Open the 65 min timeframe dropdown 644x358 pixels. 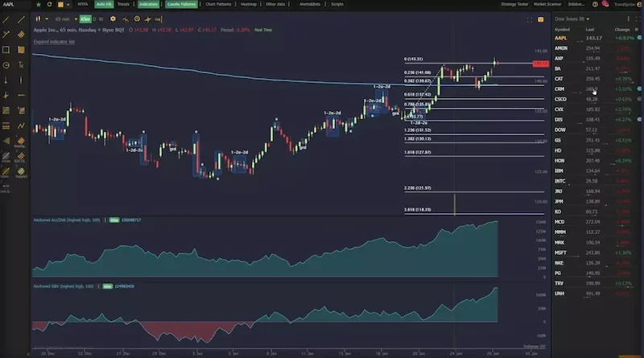click(x=63, y=18)
